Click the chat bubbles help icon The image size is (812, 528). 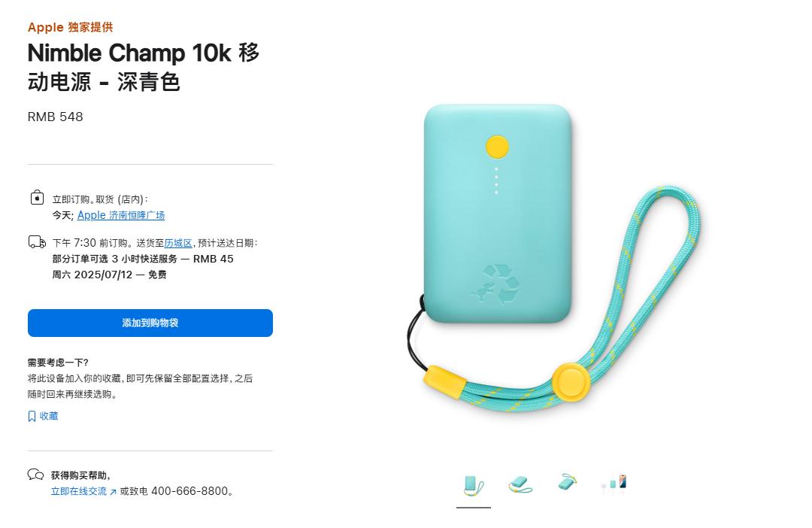click(x=36, y=474)
